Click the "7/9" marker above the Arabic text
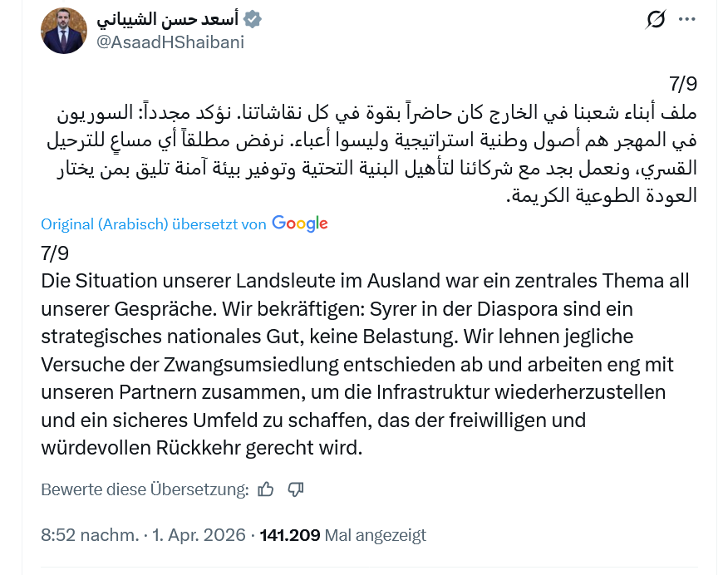This screenshot has height=575, width=728. coord(682,83)
